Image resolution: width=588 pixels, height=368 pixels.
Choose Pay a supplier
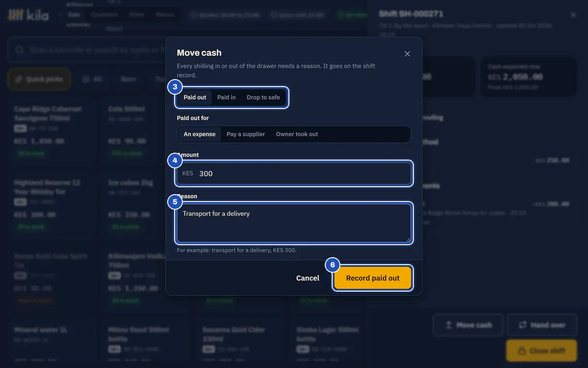pyautogui.click(x=246, y=134)
